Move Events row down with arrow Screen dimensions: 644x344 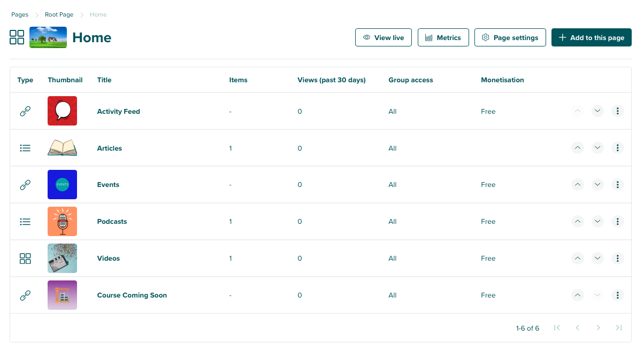597,185
